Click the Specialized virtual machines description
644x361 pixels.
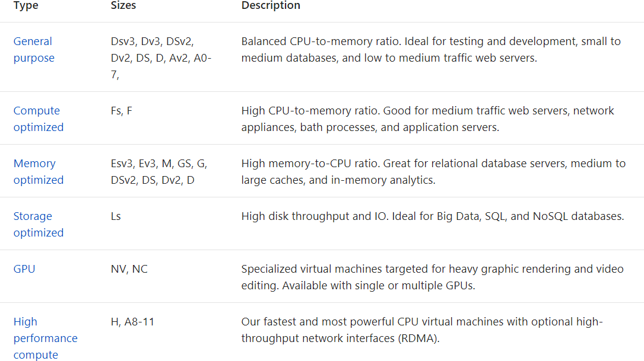coord(432,277)
